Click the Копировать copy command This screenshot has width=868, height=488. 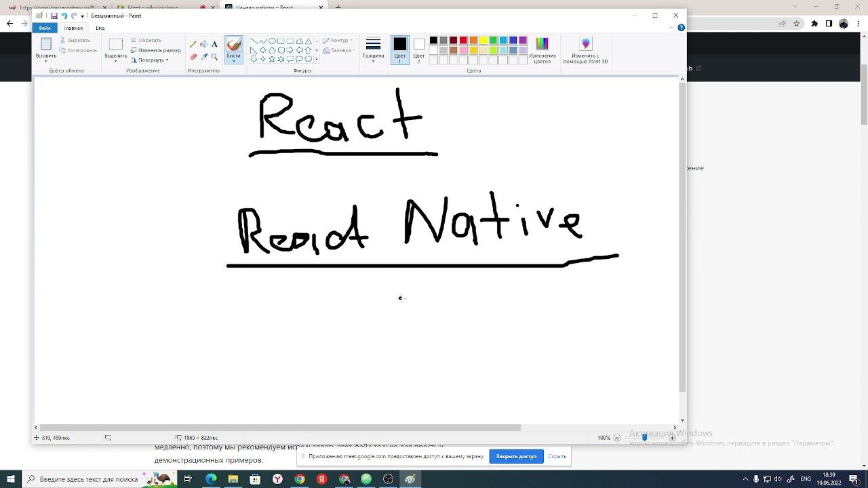point(78,50)
